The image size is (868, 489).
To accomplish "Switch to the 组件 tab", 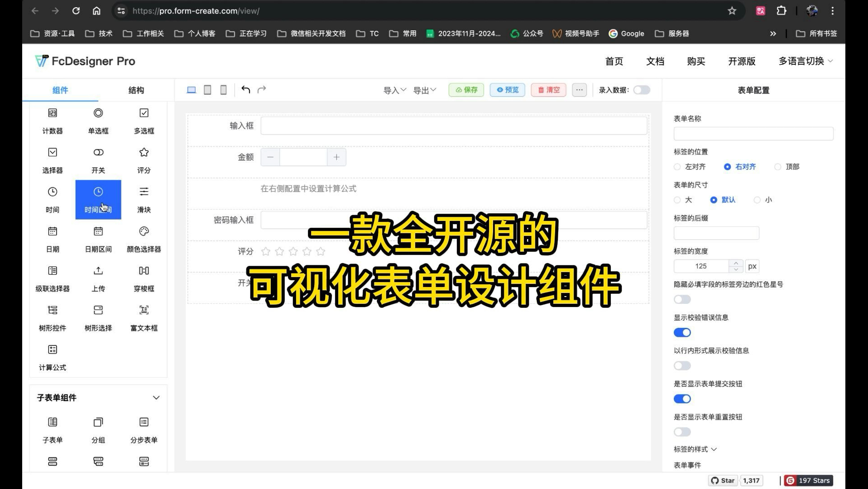I will point(60,90).
